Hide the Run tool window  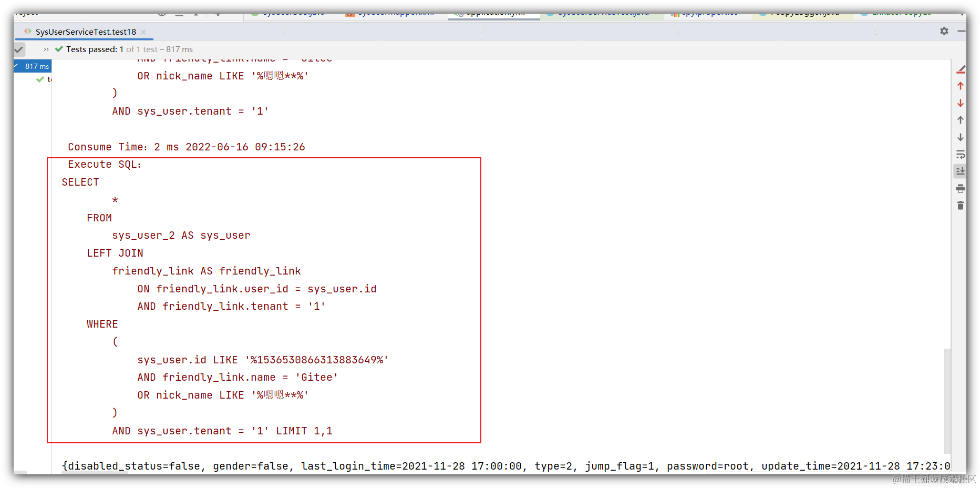click(x=961, y=32)
